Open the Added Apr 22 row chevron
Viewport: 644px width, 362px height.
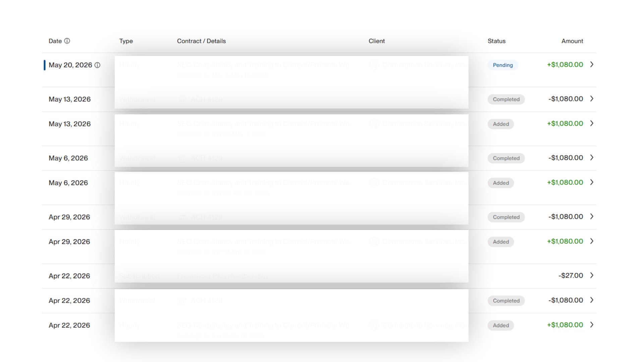pyautogui.click(x=592, y=325)
